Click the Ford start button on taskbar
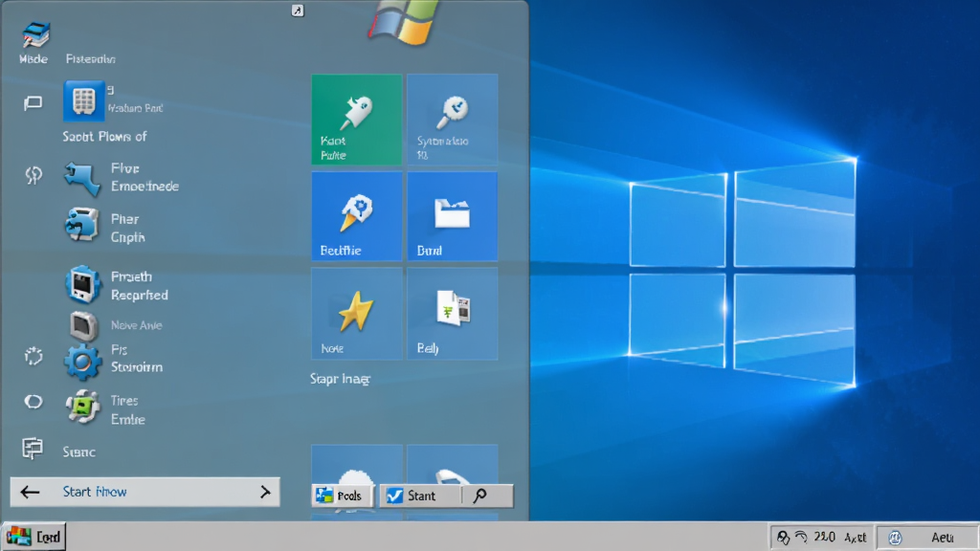 point(33,537)
